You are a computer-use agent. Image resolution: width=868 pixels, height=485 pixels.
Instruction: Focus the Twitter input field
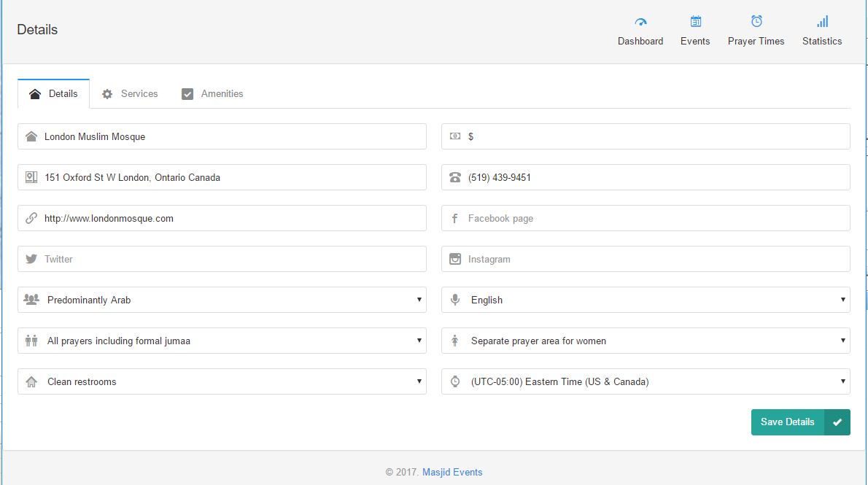click(222, 259)
